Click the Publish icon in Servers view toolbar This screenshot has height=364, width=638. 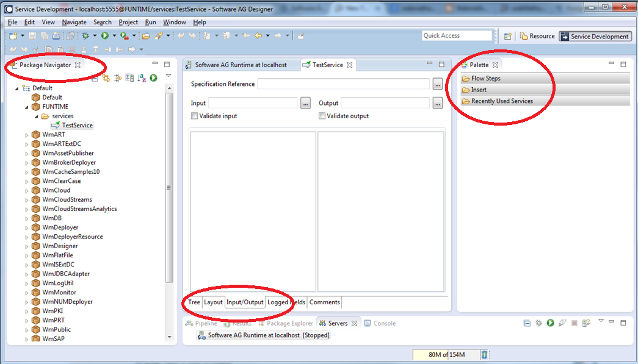[x=586, y=323]
